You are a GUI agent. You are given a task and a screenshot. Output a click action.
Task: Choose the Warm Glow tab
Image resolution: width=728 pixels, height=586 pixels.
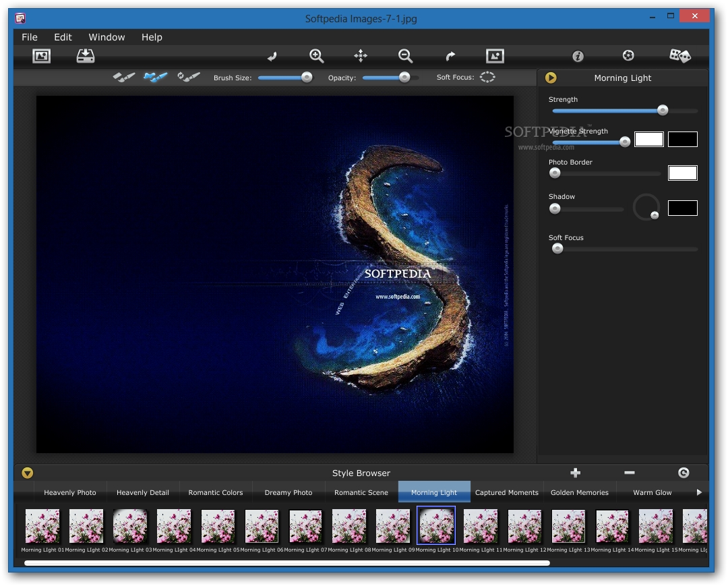(653, 492)
